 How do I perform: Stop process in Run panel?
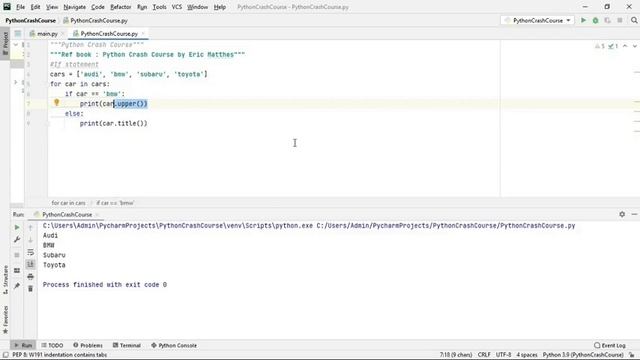coord(17,255)
